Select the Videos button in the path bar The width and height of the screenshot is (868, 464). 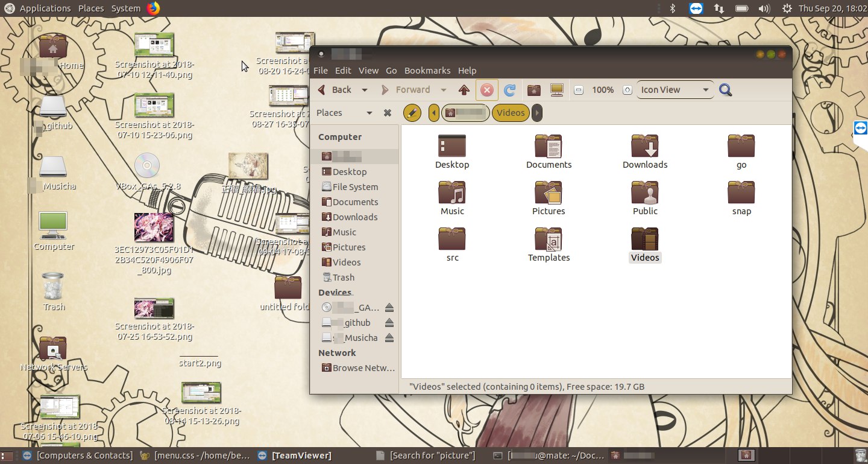pyautogui.click(x=511, y=113)
